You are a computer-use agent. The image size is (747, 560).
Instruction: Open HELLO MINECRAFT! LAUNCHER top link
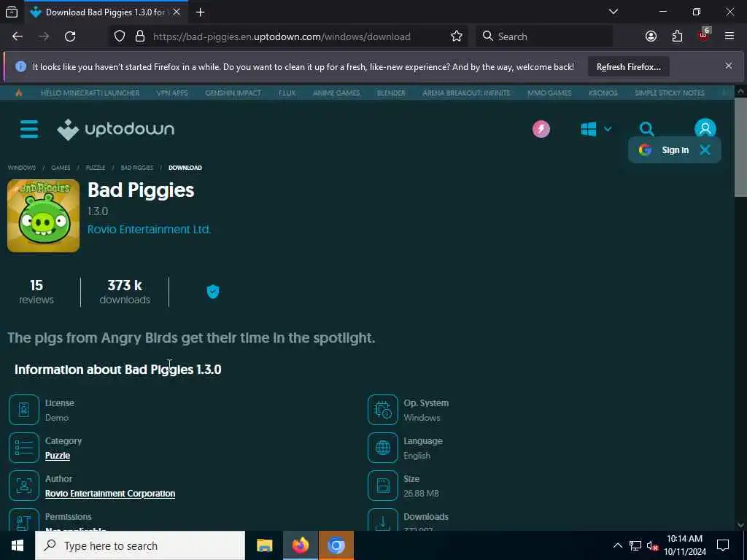pyautogui.click(x=90, y=93)
